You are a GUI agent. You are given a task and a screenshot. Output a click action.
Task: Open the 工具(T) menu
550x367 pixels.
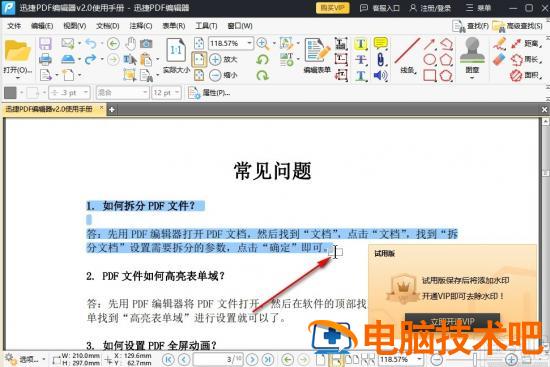pos(206,26)
